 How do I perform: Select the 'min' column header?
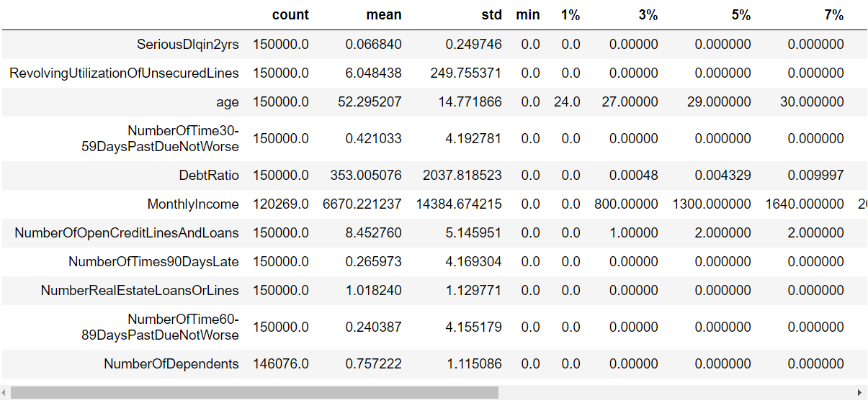(528, 14)
